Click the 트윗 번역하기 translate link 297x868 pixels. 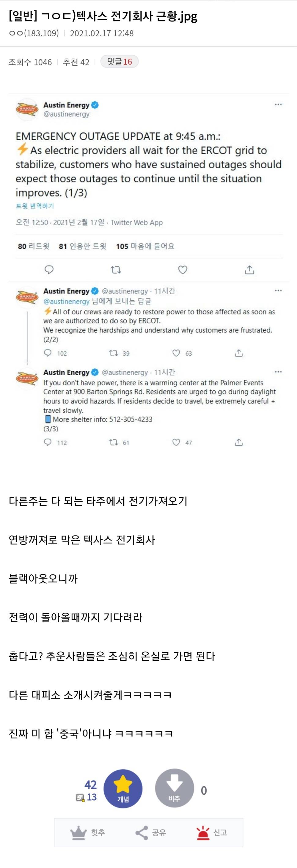(x=35, y=206)
